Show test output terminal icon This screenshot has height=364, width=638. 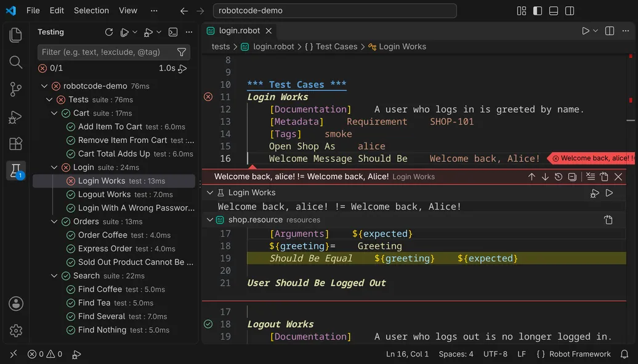(x=173, y=32)
